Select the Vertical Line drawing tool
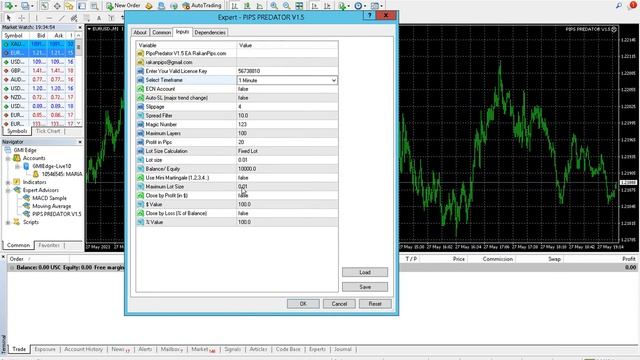 click(36, 18)
